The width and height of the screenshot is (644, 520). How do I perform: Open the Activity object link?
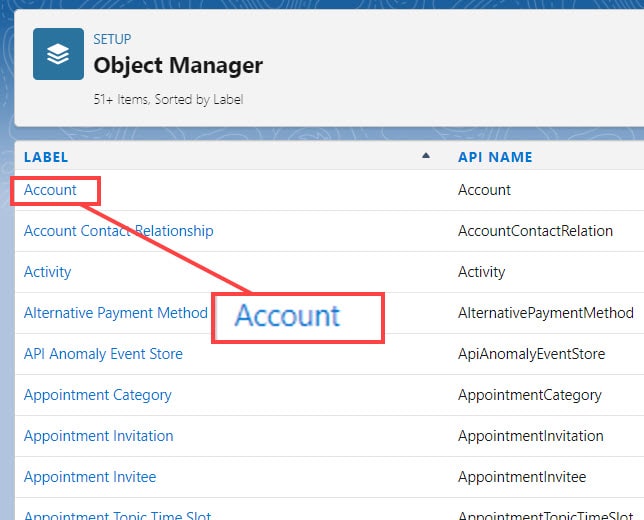[47, 272]
